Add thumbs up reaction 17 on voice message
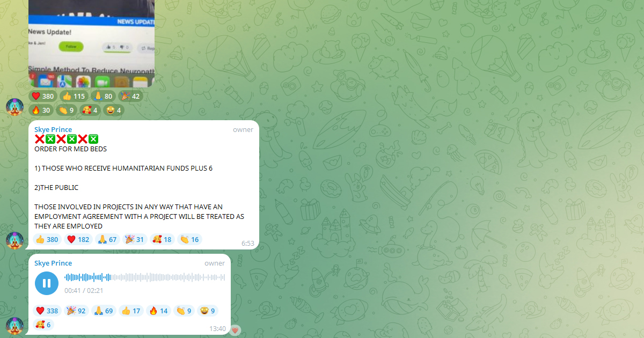Image resolution: width=644 pixels, height=338 pixels. point(131,311)
